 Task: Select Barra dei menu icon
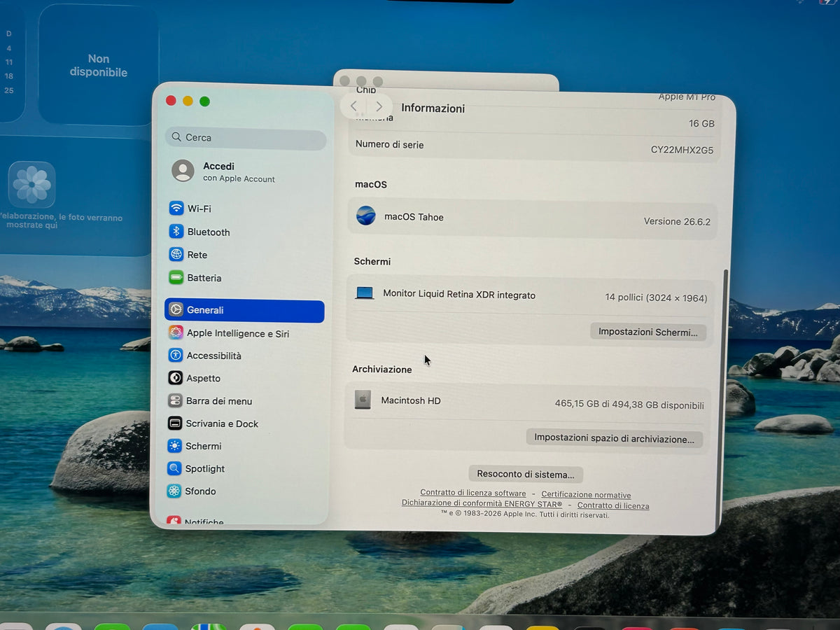pyautogui.click(x=175, y=401)
